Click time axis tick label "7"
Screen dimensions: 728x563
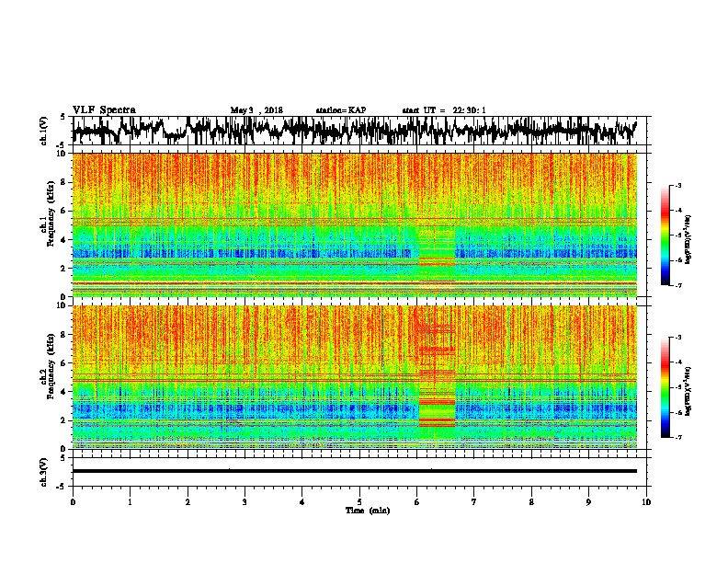click(474, 502)
